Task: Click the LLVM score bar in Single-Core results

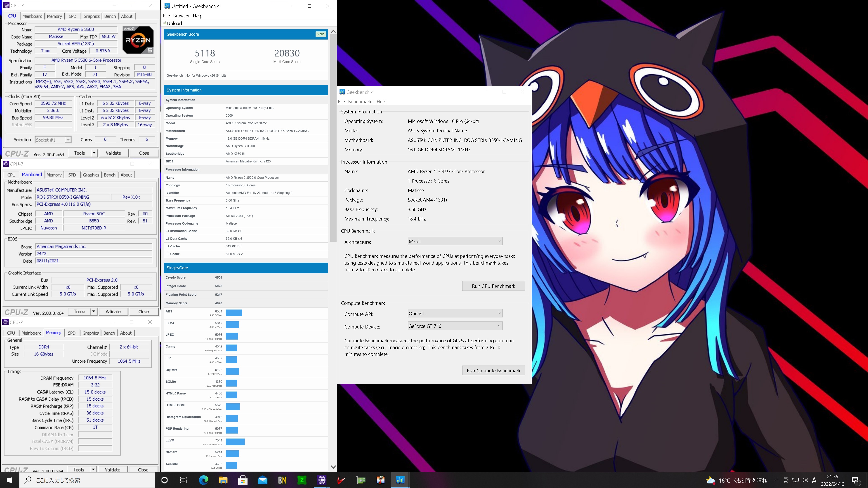Action: point(235,442)
